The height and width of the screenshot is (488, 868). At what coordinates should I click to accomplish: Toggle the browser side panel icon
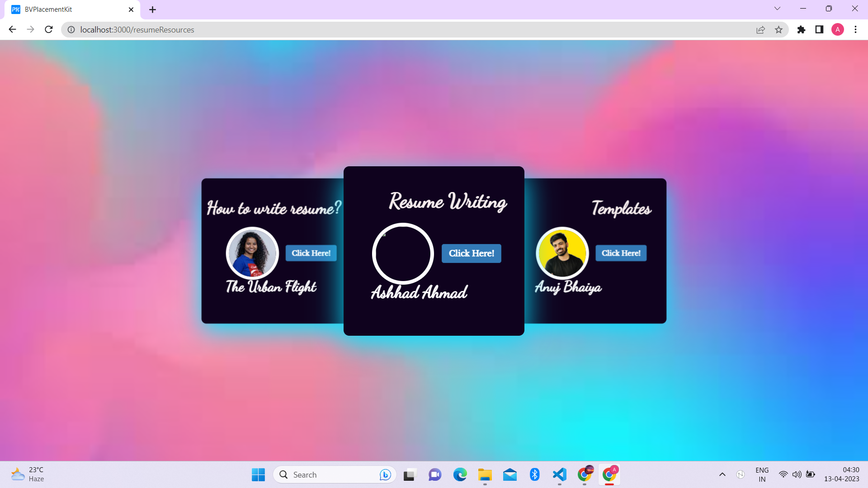click(x=819, y=29)
